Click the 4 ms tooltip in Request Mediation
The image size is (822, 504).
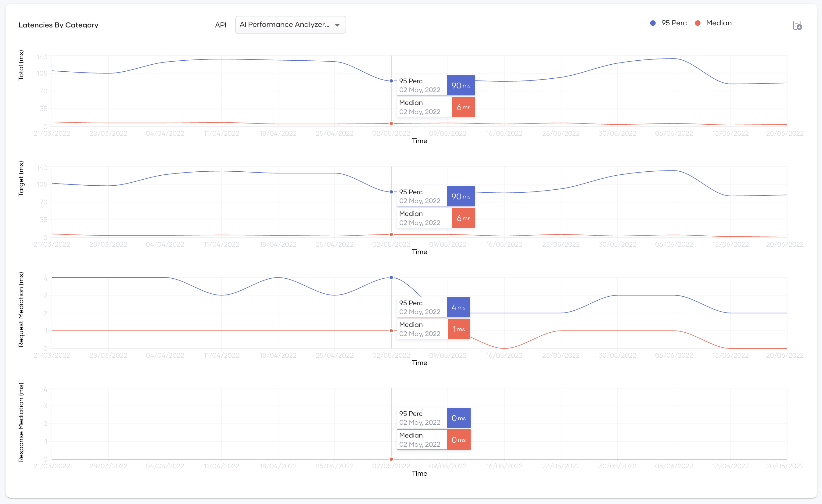coord(458,307)
